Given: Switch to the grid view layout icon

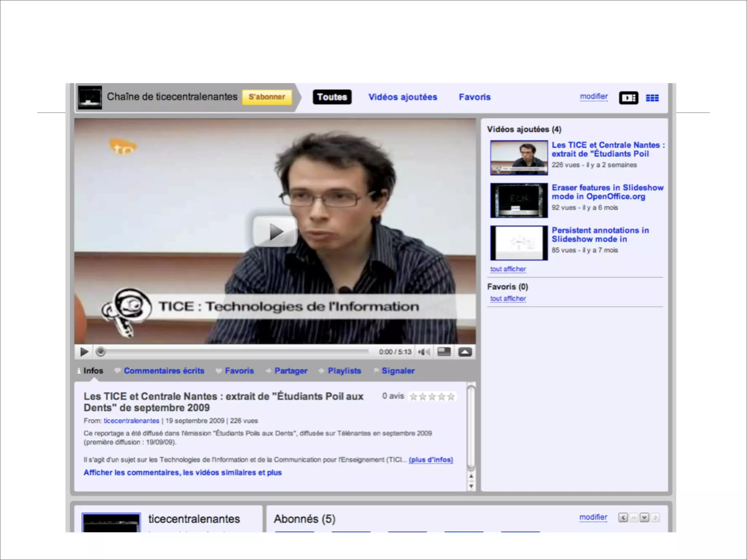Looking at the screenshot, I should click(x=652, y=98).
